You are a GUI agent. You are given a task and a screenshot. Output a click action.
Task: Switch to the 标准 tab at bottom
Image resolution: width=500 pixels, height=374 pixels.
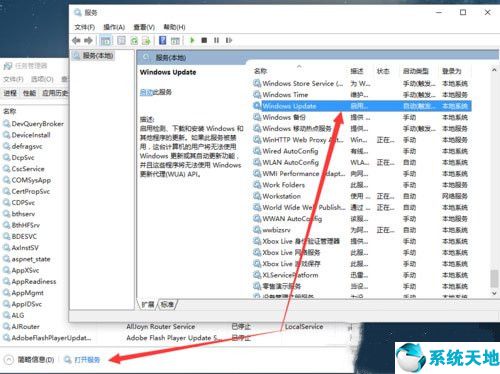167,304
